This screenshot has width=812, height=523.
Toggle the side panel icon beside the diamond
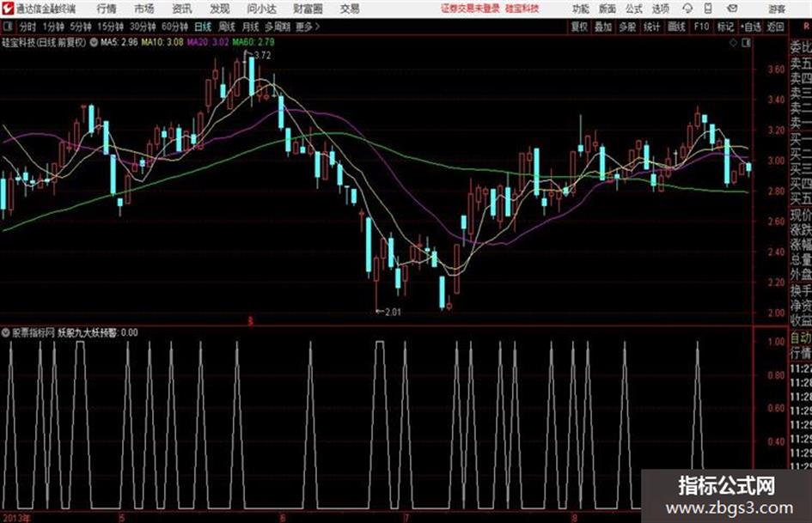746,43
